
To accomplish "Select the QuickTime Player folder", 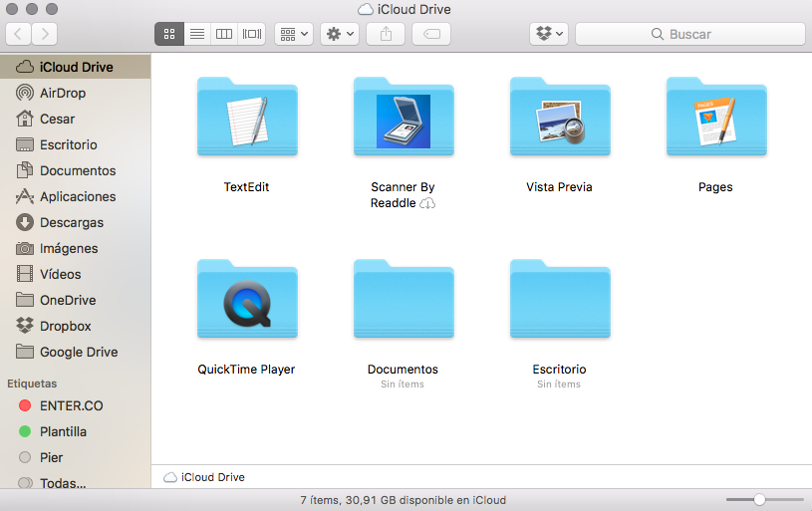I will coord(247,299).
